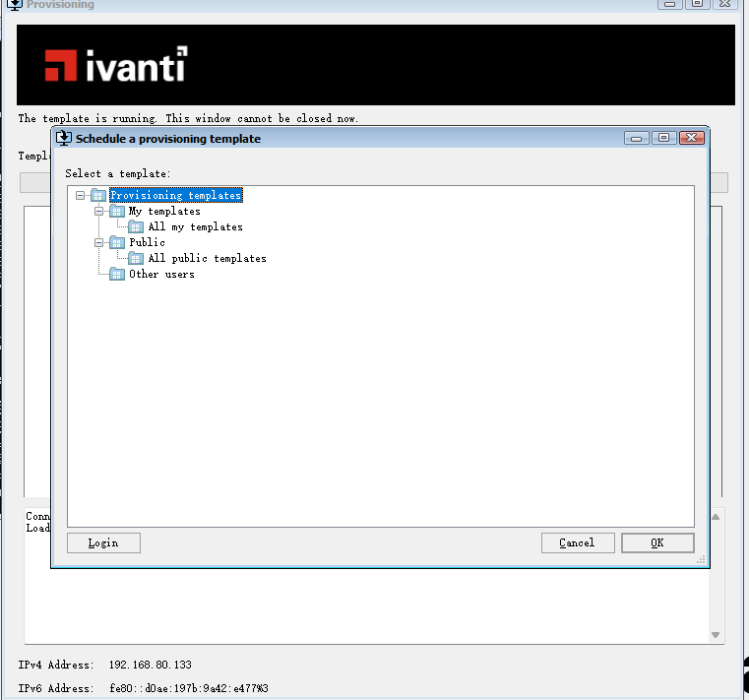Close the Schedule a provisioning template dialog
749x700 pixels.
click(692, 138)
